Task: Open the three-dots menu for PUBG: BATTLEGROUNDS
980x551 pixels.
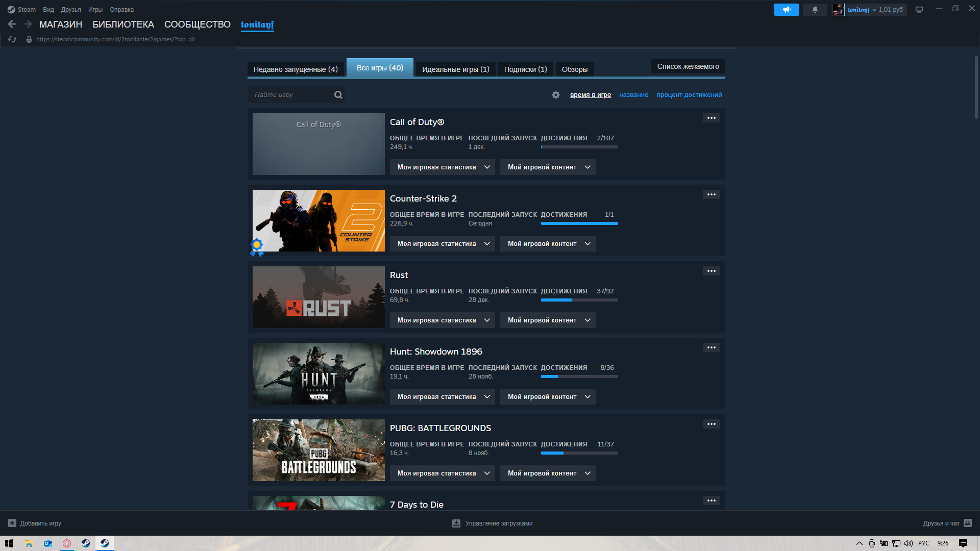Action: (x=712, y=424)
